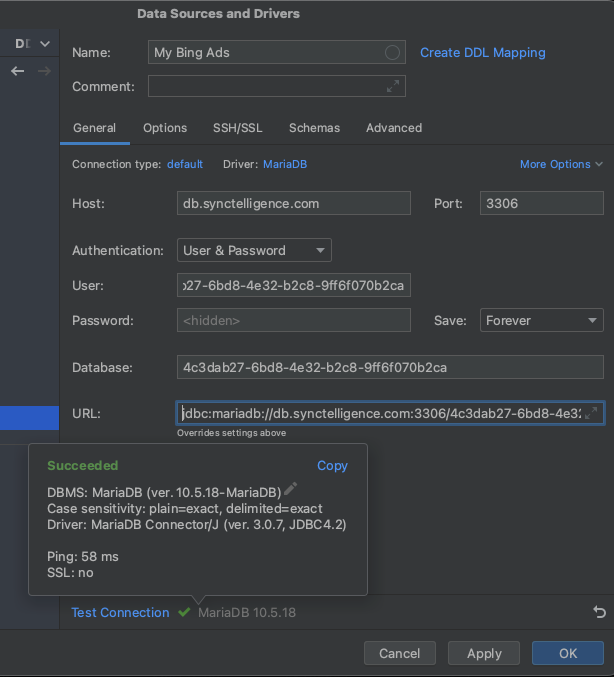The image size is (614, 677).
Task: Expand the URL field editor
Action: [x=592, y=412]
